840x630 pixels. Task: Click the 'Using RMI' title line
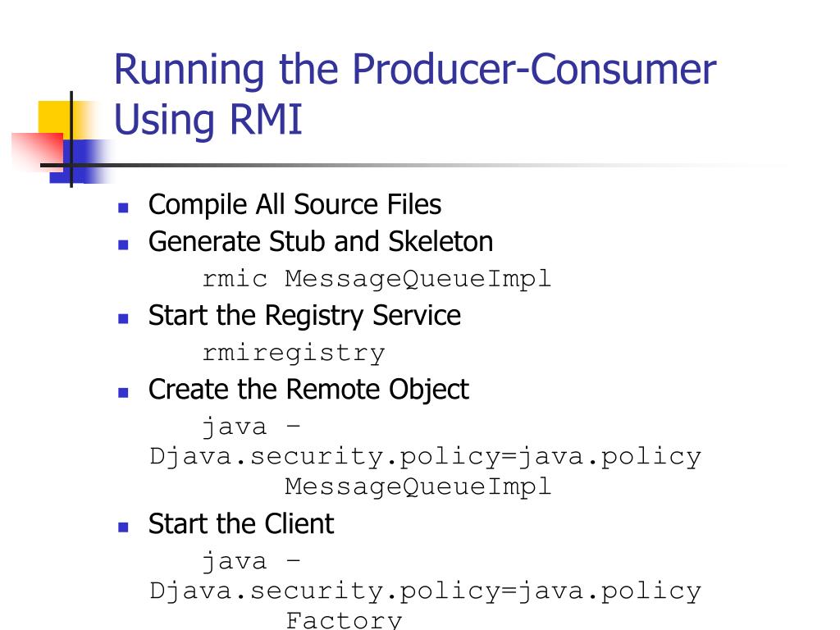coord(208,120)
